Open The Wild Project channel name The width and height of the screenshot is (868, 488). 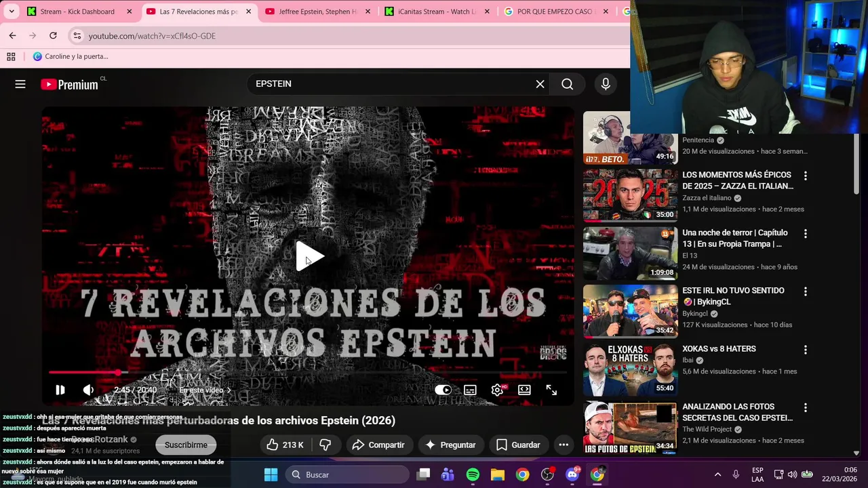pyautogui.click(x=707, y=429)
